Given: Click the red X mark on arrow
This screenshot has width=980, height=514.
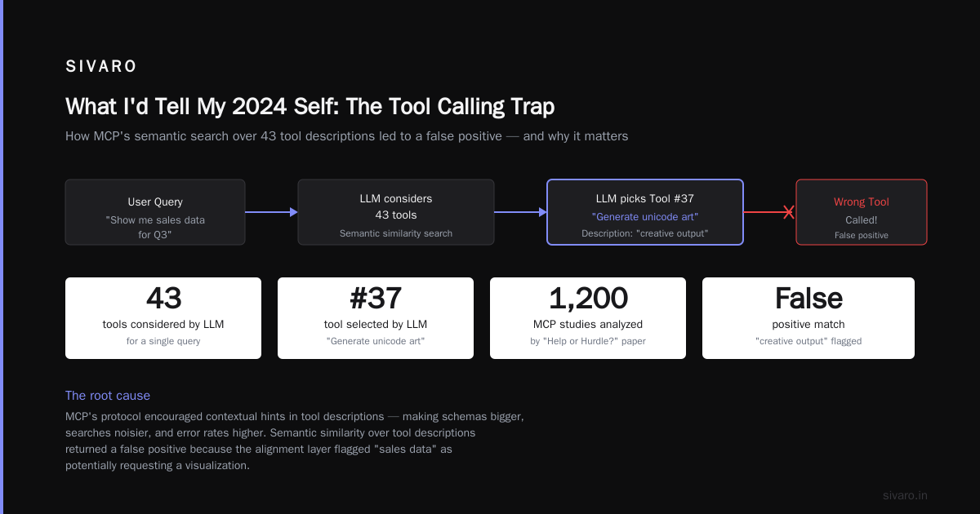Looking at the screenshot, I should (789, 212).
